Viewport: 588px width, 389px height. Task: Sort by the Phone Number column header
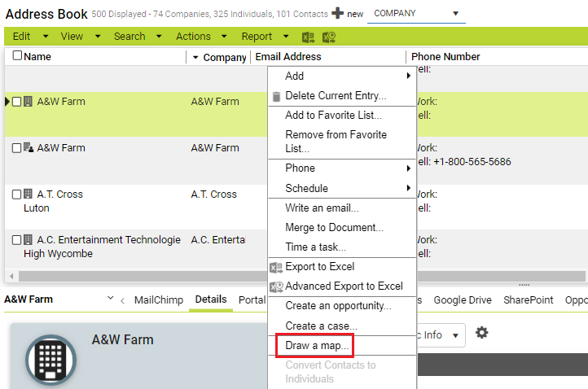445,57
